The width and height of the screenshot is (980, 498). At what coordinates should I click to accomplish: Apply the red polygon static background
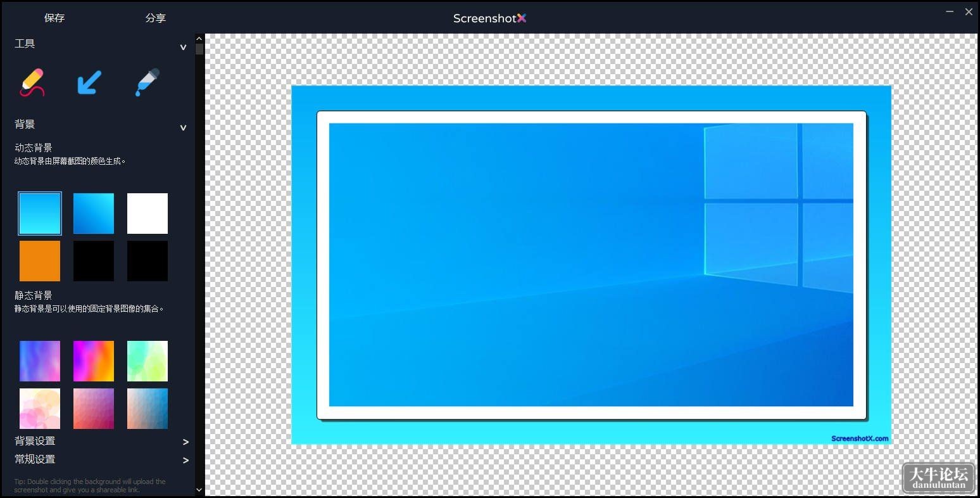point(94,409)
